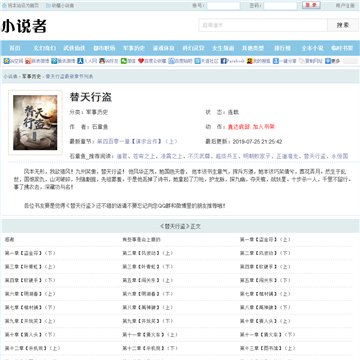Open recommended novel 明朝败家子

[x=256, y=156]
